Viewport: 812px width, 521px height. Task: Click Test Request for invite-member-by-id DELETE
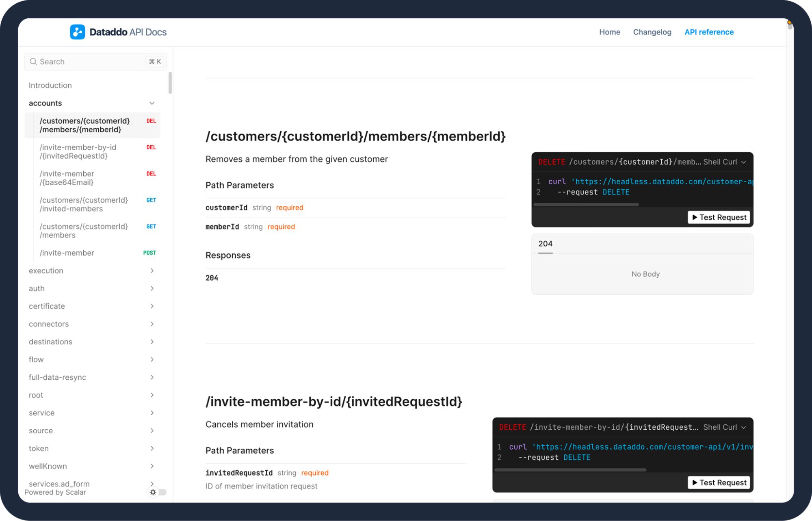(719, 482)
